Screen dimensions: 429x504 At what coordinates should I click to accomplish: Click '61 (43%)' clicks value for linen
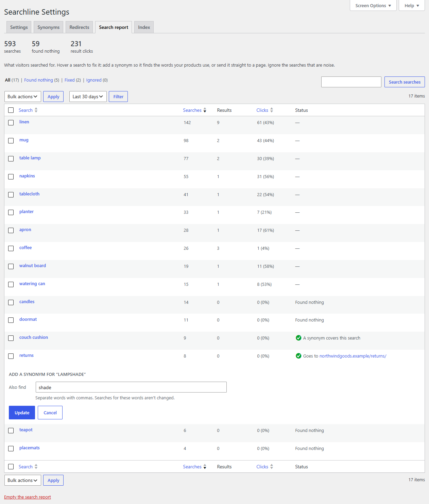pyautogui.click(x=265, y=123)
